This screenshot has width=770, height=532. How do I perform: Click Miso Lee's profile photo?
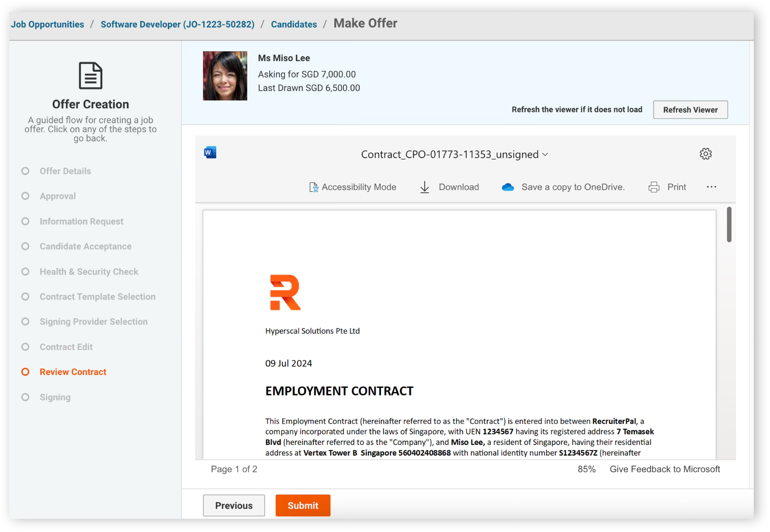pos(225,76)
